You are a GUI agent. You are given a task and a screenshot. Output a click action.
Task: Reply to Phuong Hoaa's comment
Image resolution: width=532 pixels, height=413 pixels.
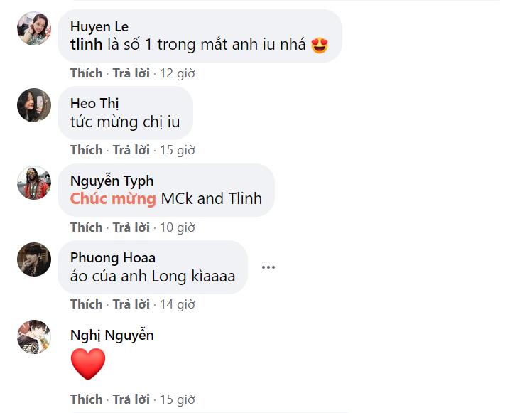click(x=131, y=304)
